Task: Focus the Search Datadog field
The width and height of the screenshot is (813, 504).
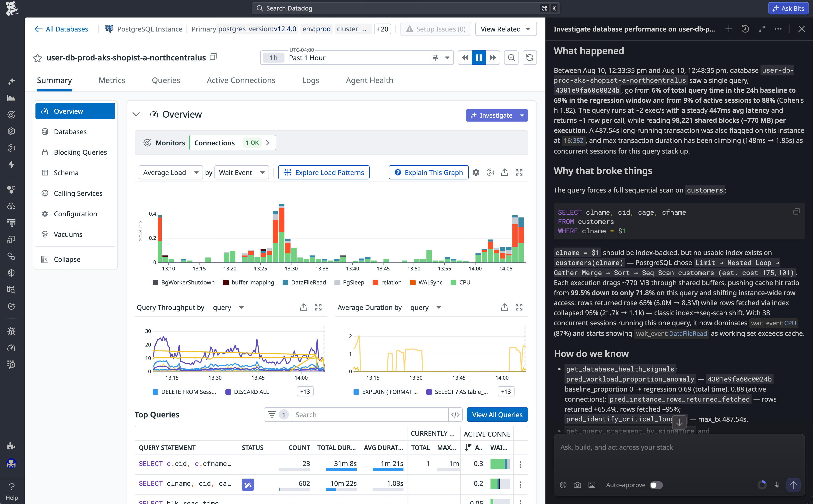Action: click(x=406, y=8)
